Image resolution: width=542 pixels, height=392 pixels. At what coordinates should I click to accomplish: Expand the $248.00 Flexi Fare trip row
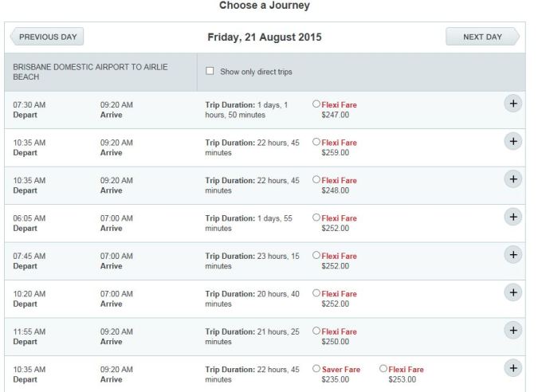coord(513,179)
